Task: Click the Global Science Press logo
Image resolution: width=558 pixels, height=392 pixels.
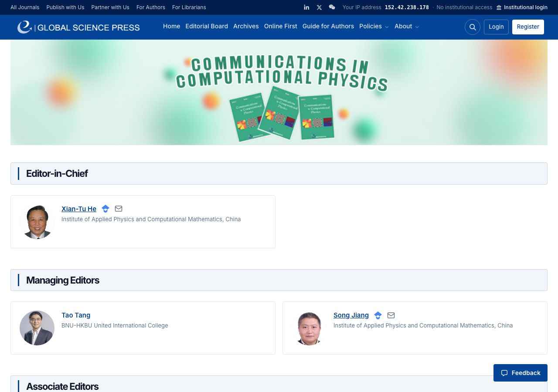Action: (78, 27)
